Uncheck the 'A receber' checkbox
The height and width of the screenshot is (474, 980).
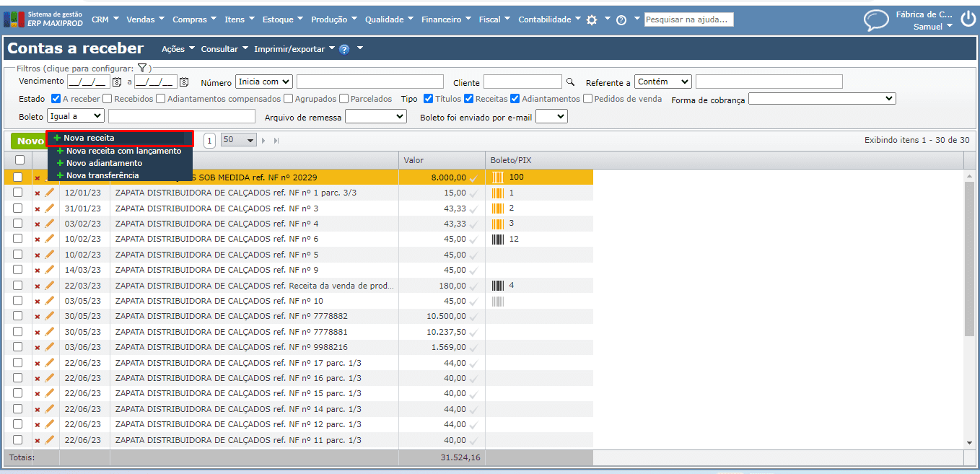(x=56, y=99)
